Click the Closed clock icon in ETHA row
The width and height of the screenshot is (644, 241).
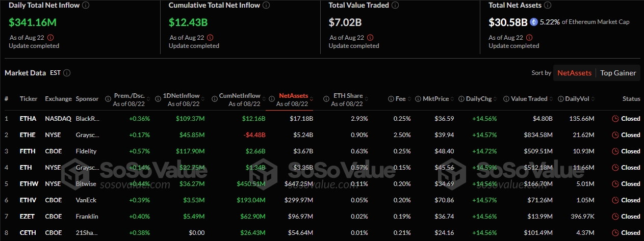tap(615, 119)
